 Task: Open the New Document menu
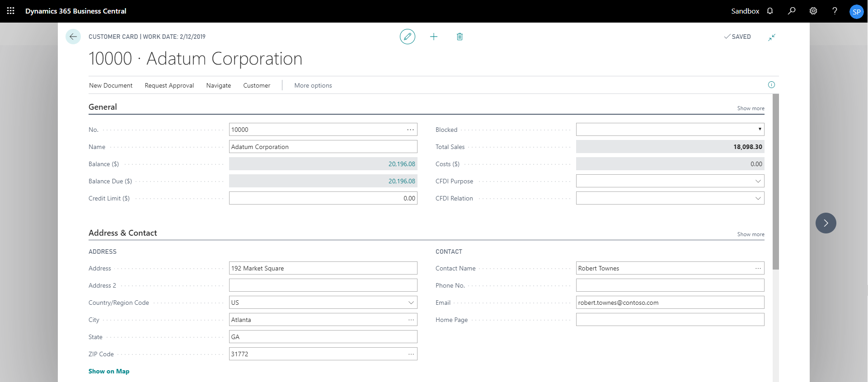click(x=111, y=85)
